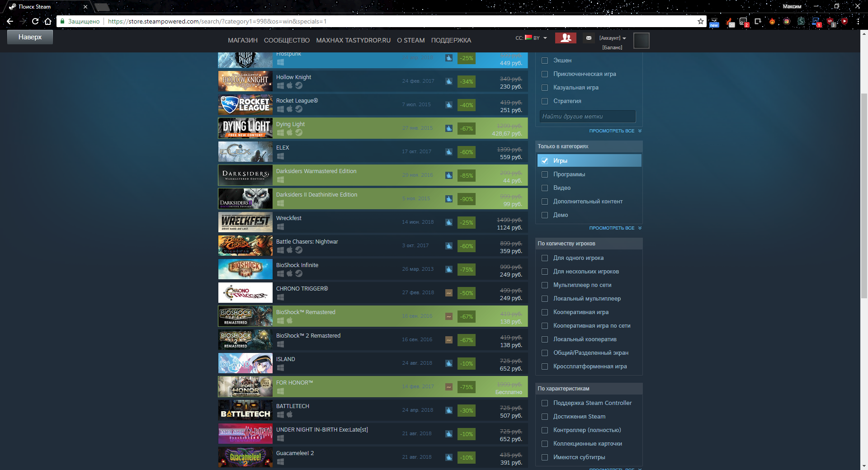
Task: Click the red shield play-button extension
Action: tap(844, 21)
